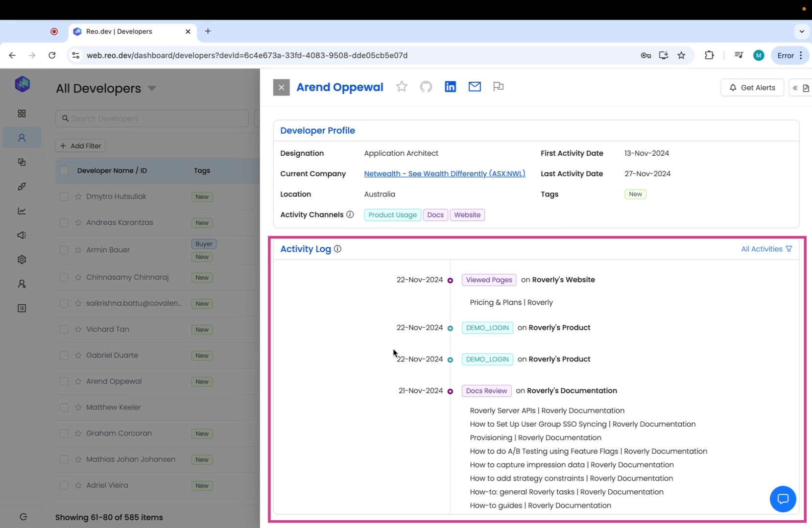Screen dimensions: 812x528
Task: Open the dashboard grid item in sidebar
Action: (x=22, y=114)
